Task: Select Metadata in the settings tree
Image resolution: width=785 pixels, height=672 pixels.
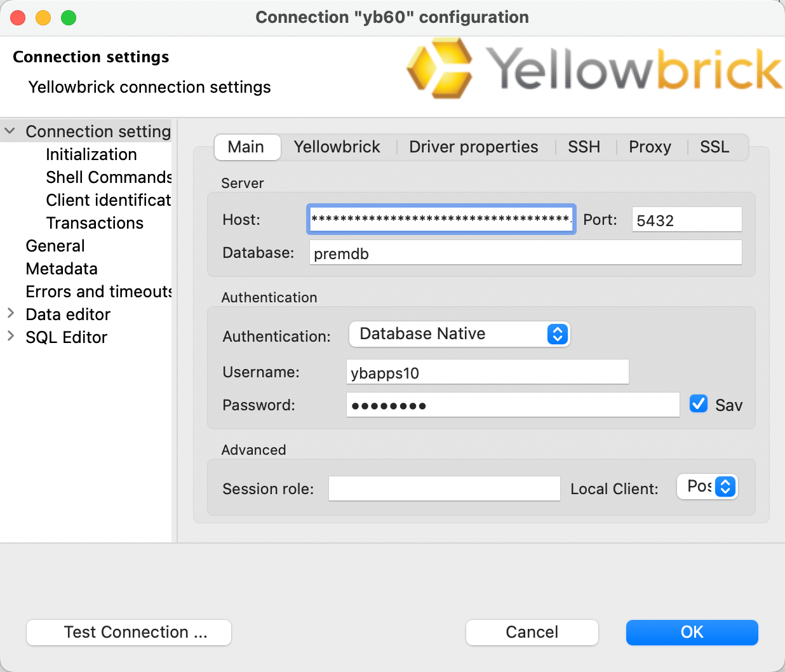Action: [61, 269]
